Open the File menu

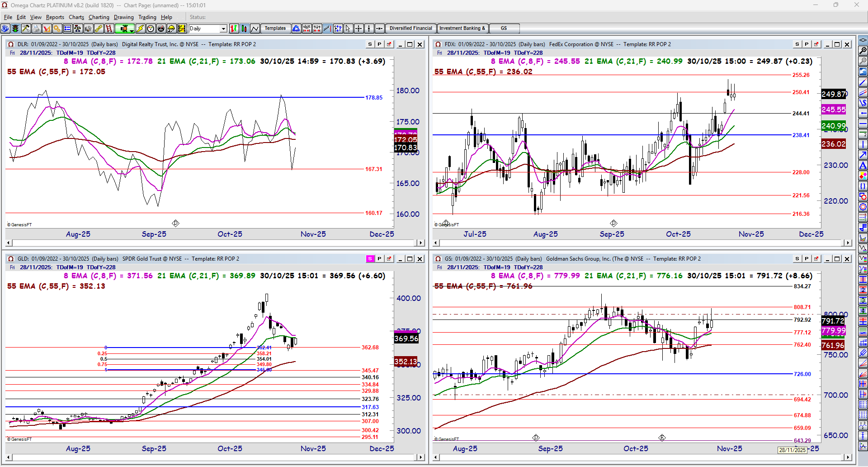(x=8, y=17)
